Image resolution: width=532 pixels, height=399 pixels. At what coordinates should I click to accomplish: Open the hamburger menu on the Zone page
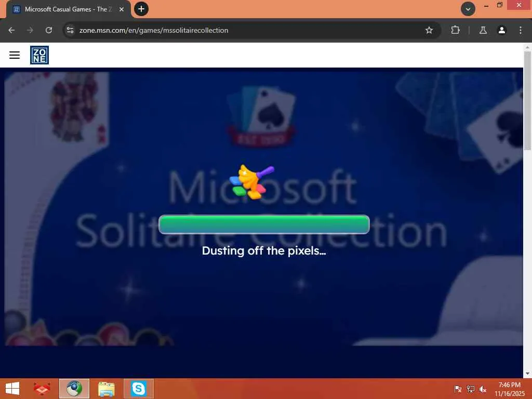(14, 55)
